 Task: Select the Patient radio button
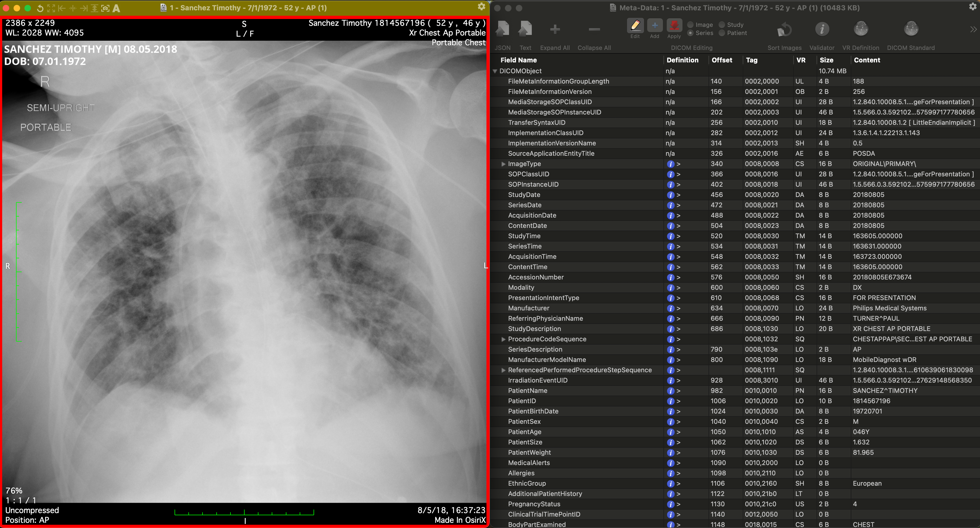722,33
